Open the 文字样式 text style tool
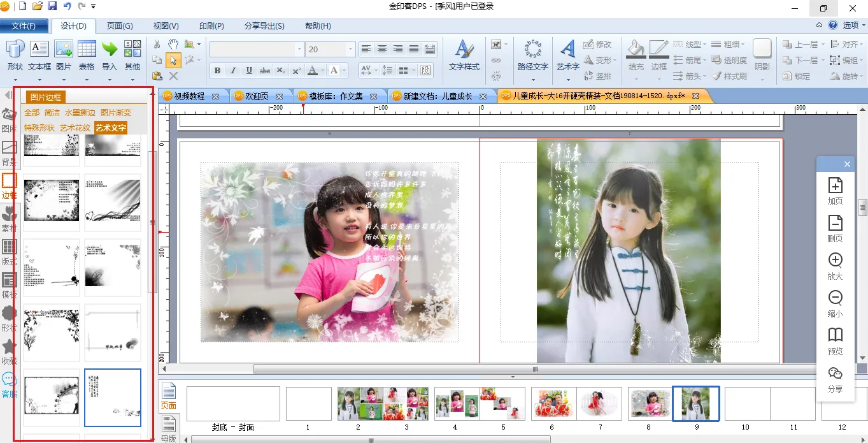868x443 pixels. (464, 55)
